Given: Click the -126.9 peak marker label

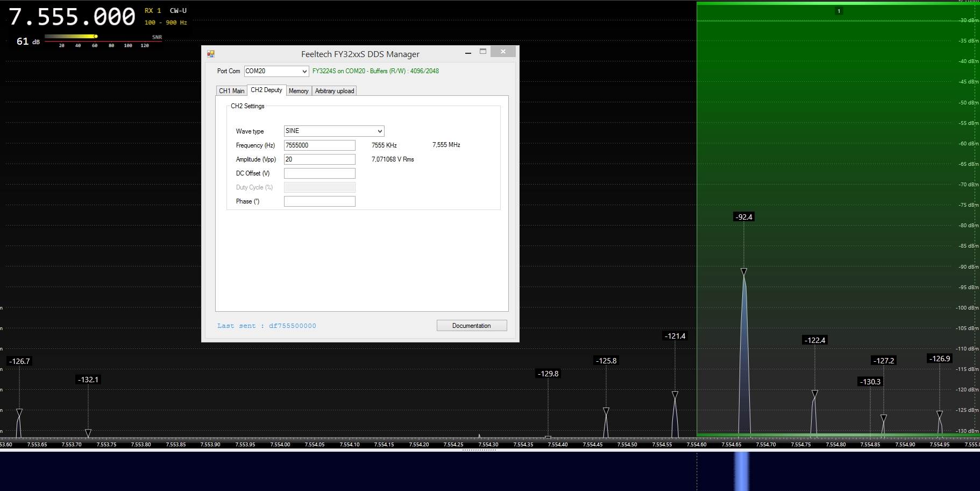Looking at the screenshot, I should tap(940, 359).
